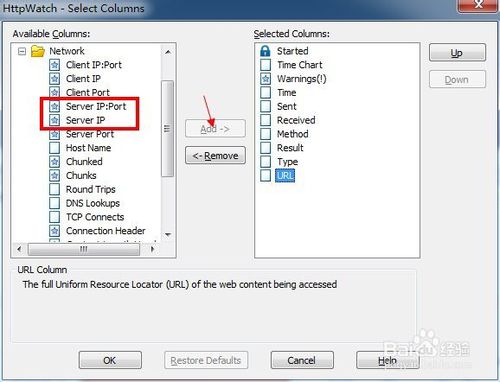This screenshot has width=500, height=382.
Task: Click the star icon beside Client IP
Action: tap(55, 79)
